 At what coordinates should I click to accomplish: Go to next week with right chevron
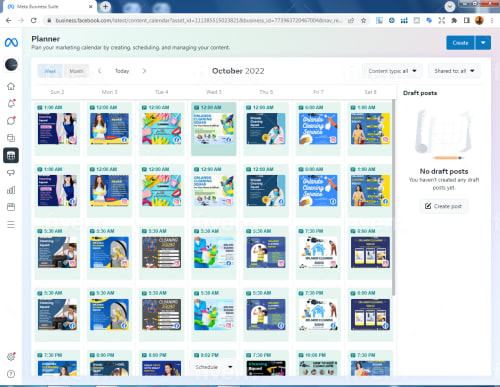coord(144,71)
